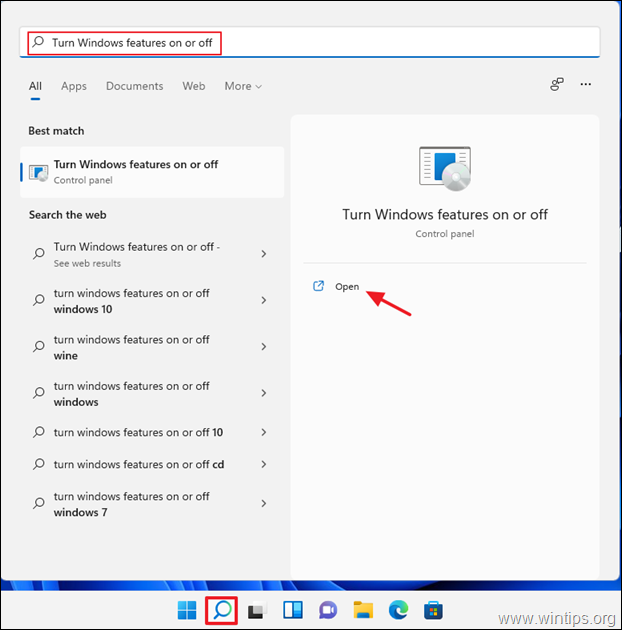
Task: Click magnifier icon beside 'off cd' suggestion
Action: tap(39, 464)
